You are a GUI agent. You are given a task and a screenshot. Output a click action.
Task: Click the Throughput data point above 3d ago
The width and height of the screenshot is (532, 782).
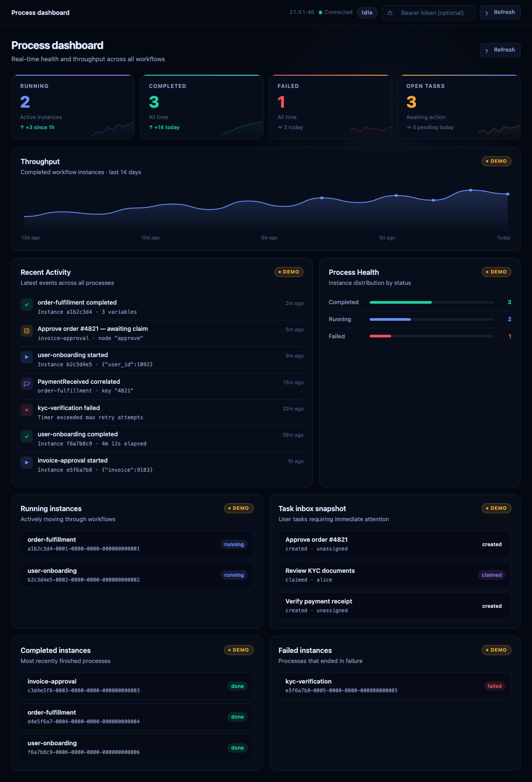396,196
